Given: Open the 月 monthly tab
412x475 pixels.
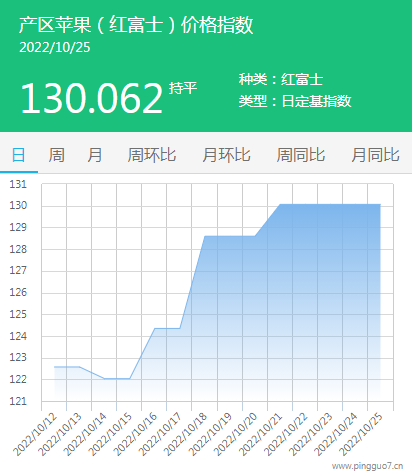Looking at the screenshot, I should [95, 155].
